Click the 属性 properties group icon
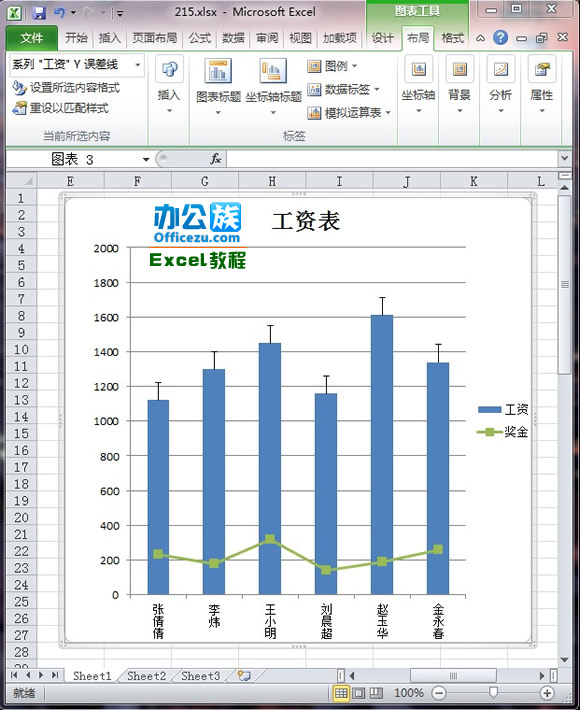 (542, 69)
